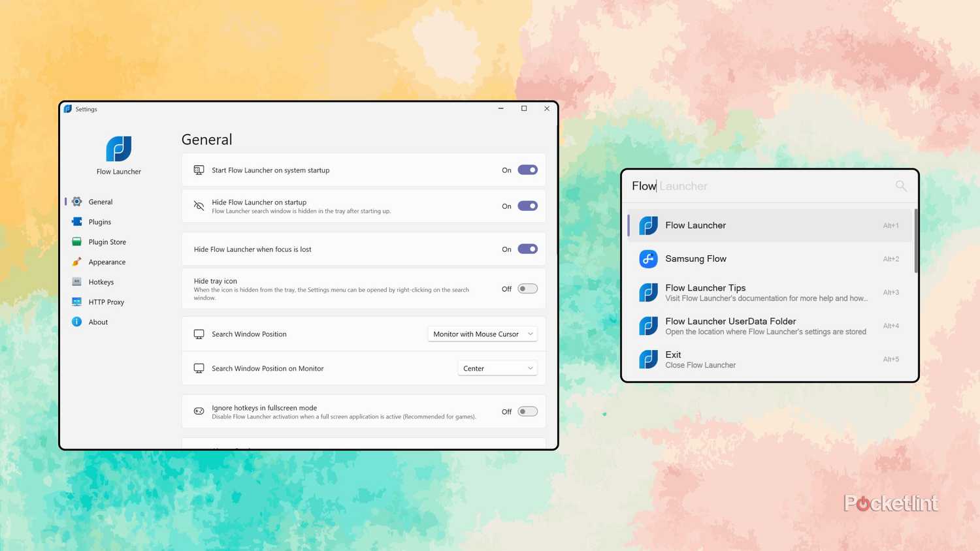
Task: Click the About info icon
Action: pos(77,322)
